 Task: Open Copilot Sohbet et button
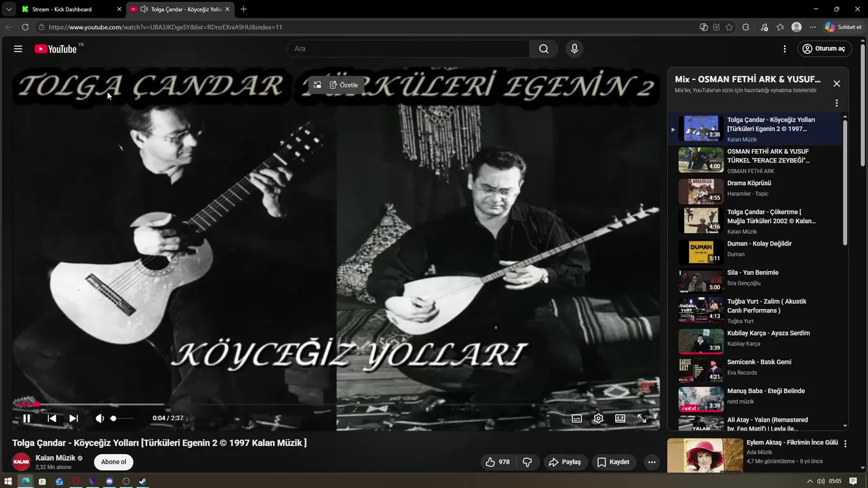coord(844,27)
